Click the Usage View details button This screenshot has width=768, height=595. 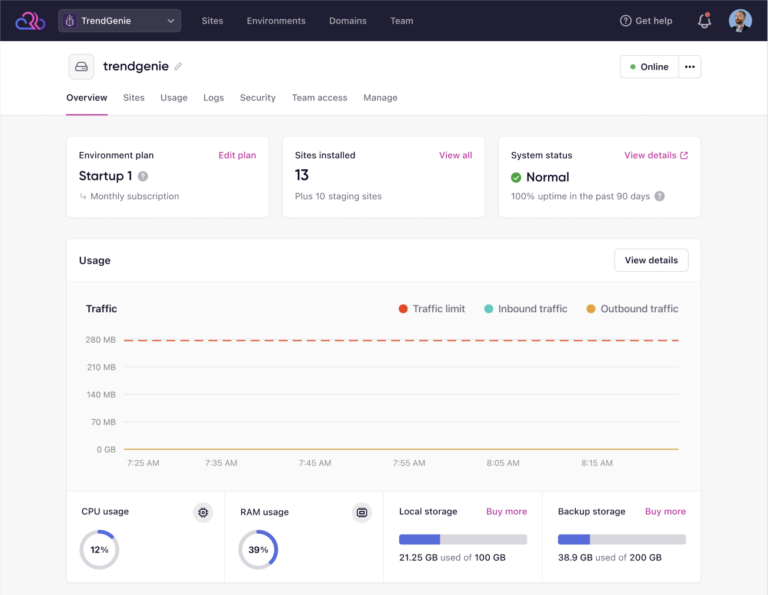click(651, 260)
